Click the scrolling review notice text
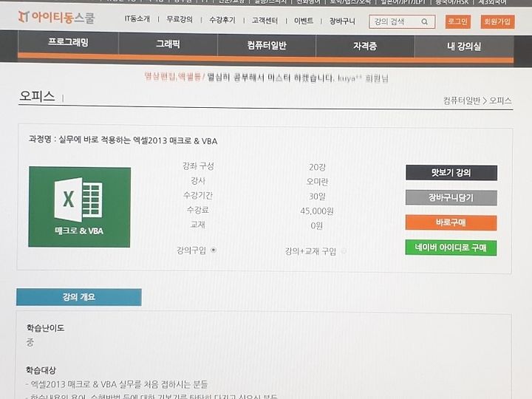 coord(266,78)
